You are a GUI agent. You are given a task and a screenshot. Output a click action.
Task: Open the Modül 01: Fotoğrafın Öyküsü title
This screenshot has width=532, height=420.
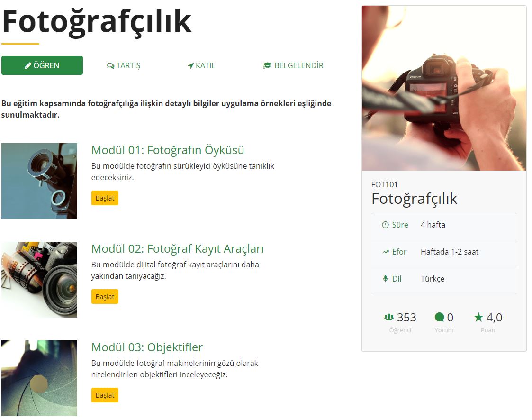(x=168, y=150)
